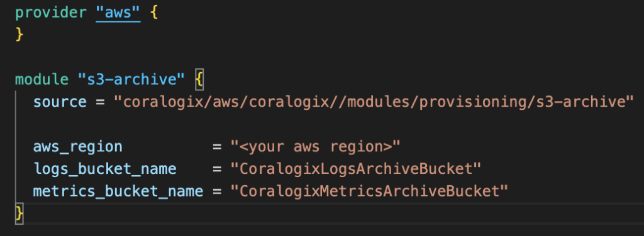Click the equals sign after aws_region

pyautogui.click(x=217, y=146)
